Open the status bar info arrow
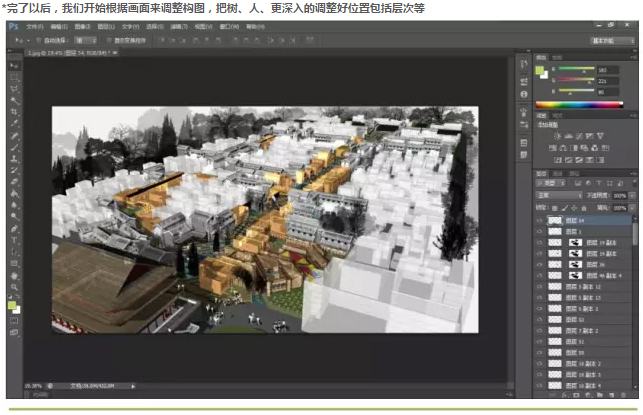Screen dimensions: 643x415 133,386
